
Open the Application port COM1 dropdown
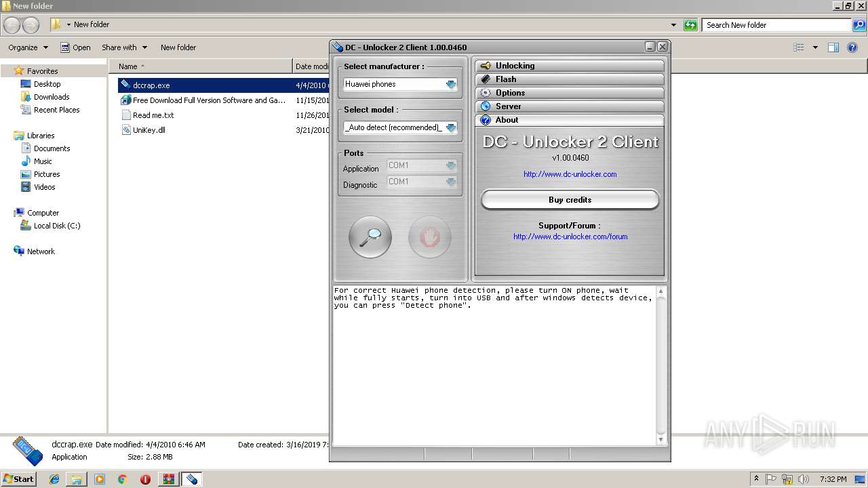coord(451,165)
